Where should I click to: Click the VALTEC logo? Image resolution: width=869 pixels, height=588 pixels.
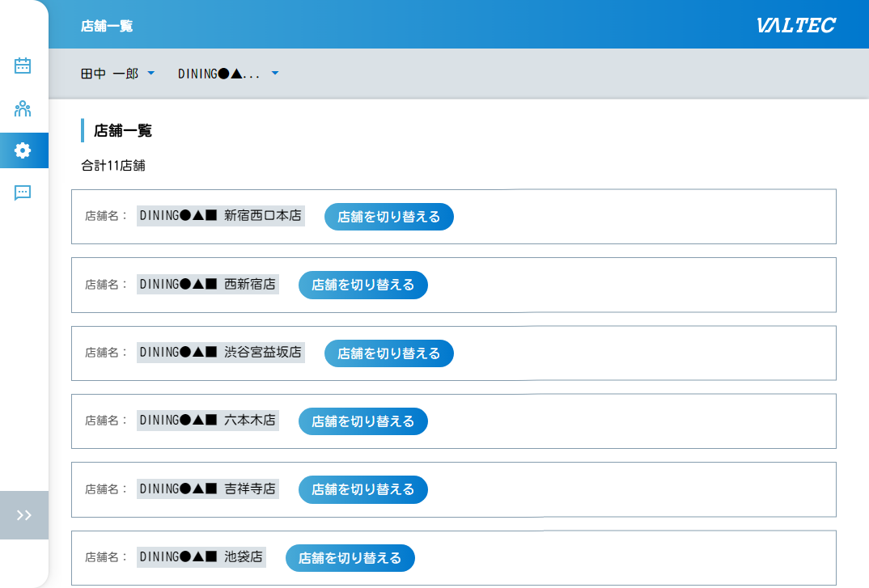pyautogui.click(x=798, y=24)
